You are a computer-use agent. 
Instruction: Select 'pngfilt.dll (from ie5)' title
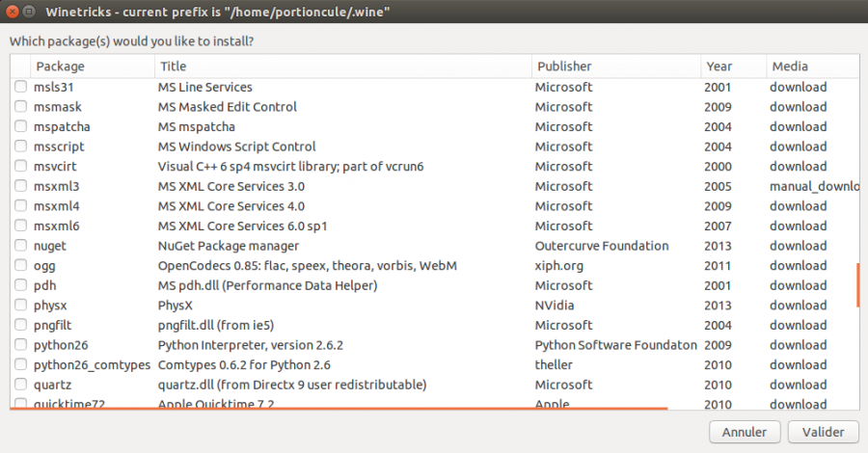click(x=216, y=325)
